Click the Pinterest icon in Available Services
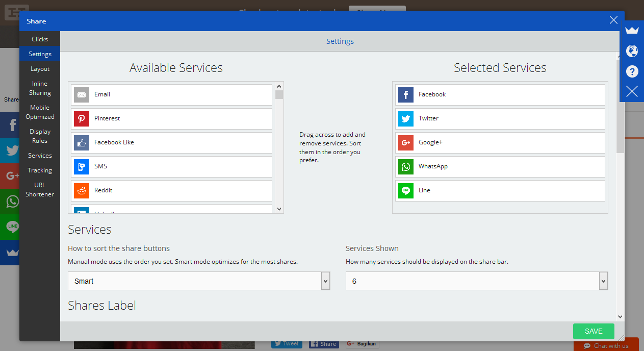Screen dimensions: 644x351 82,119
